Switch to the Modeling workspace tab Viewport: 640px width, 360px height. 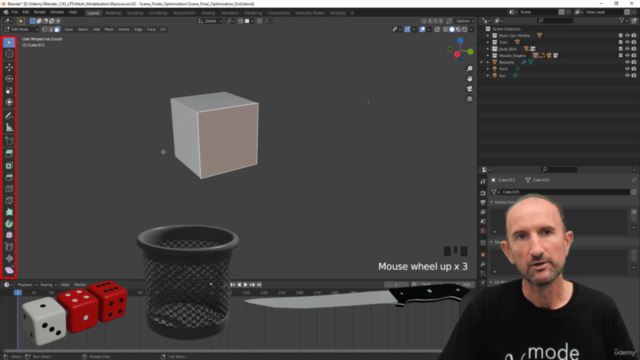[113, 13]
